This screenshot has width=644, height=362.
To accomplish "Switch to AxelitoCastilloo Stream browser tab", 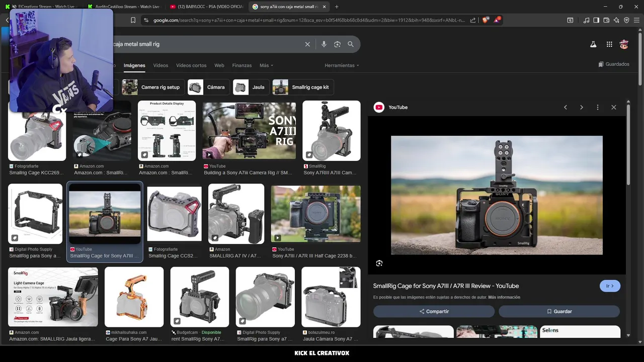I will 123,7.
